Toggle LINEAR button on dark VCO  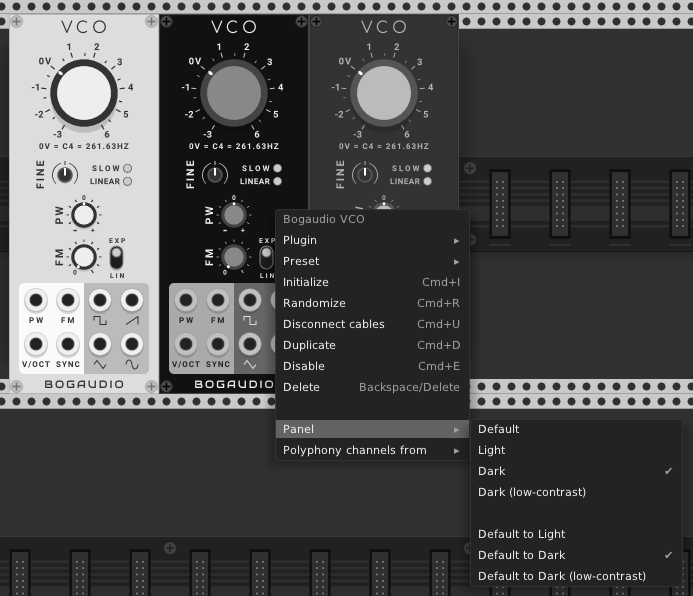[x=278, y=181]
